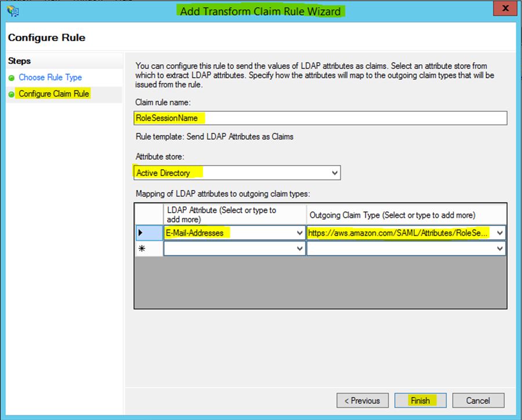
Task: Cancel the wizard
Action: click(x=478, y=400)
